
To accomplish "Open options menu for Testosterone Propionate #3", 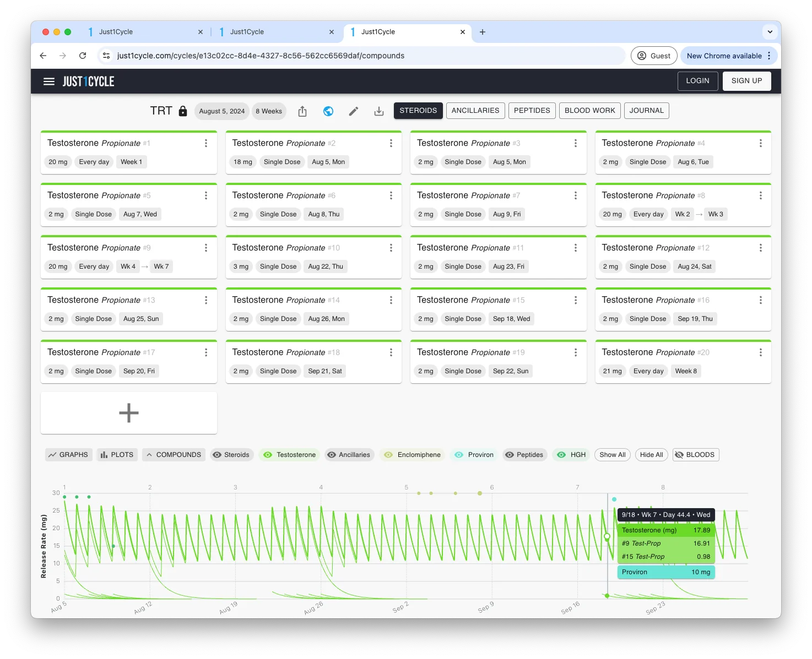I will coord(576,143).
